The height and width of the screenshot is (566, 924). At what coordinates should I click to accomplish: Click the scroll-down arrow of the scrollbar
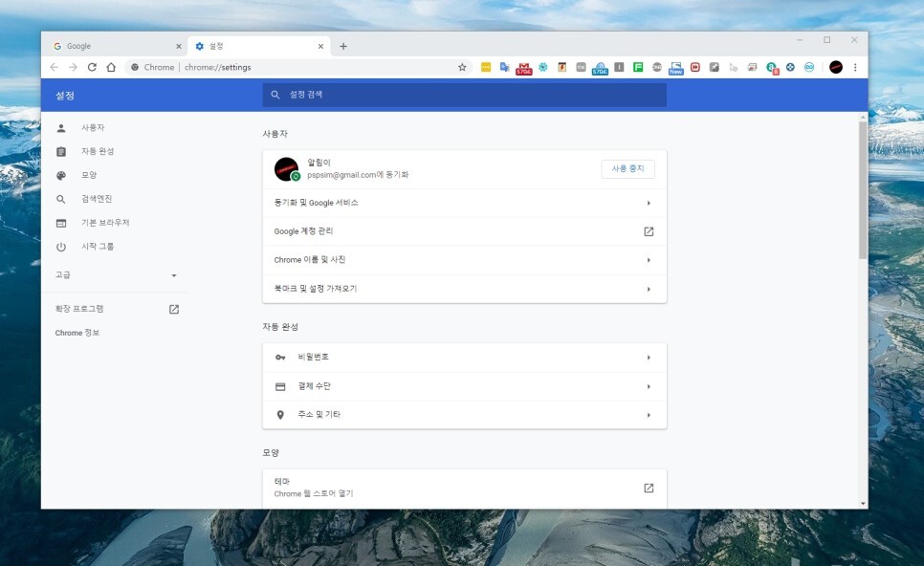(863, 504)
